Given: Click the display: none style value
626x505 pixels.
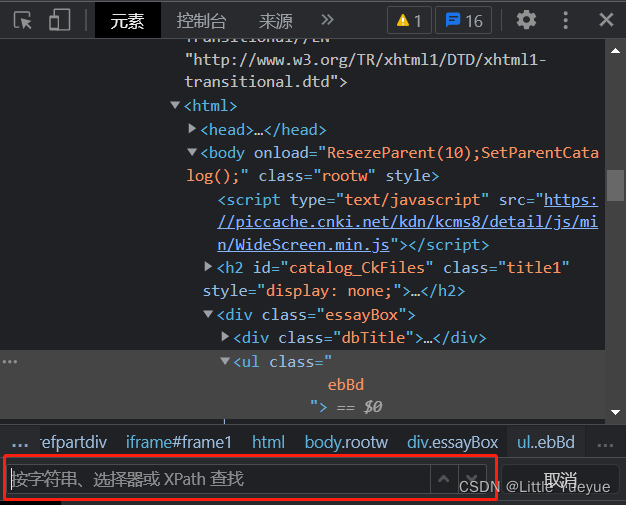Looking at the screenshot, I should (329, 291).
